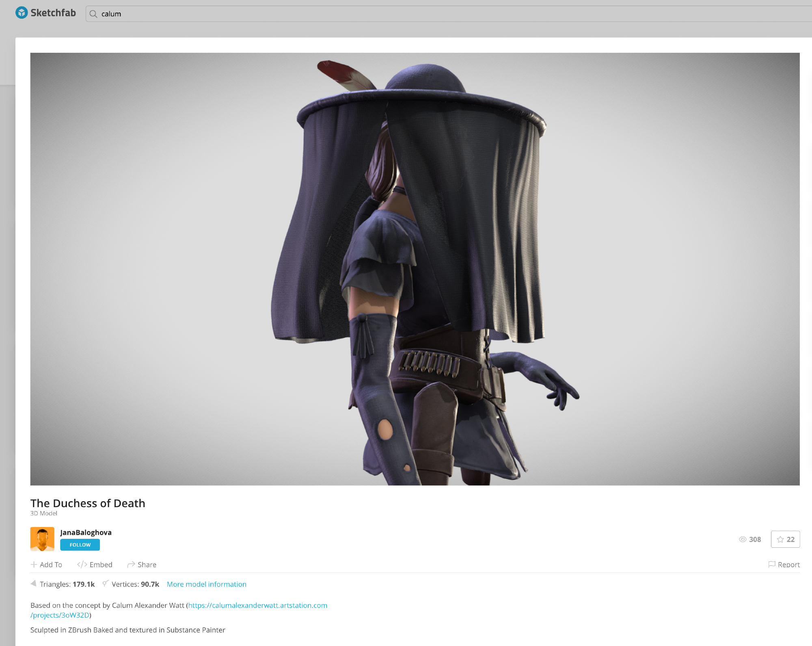Open the calumalexanderwatt.artstation.com link
This screenshot has height=646, width=812.
(x=257, y=605)
